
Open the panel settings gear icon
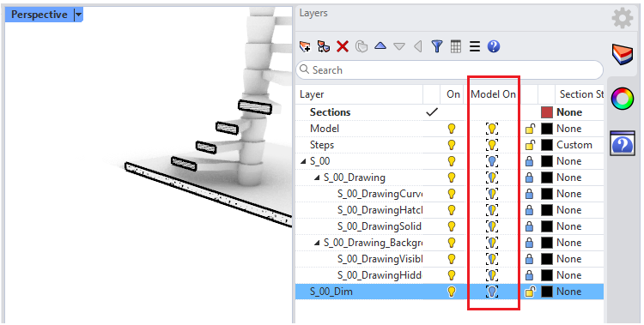click(x=623, y=18)
